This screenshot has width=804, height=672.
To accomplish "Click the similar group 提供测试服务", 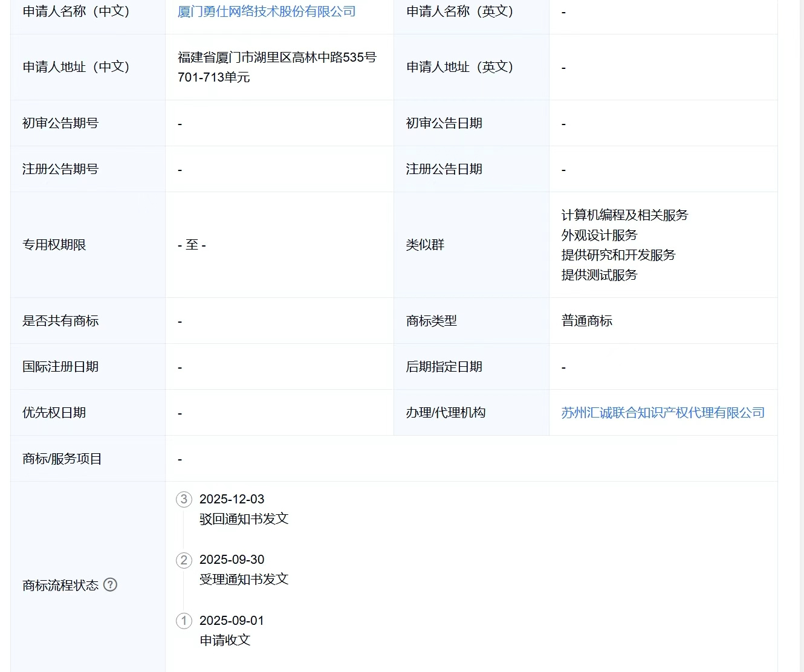I will (x=600, y=275).
